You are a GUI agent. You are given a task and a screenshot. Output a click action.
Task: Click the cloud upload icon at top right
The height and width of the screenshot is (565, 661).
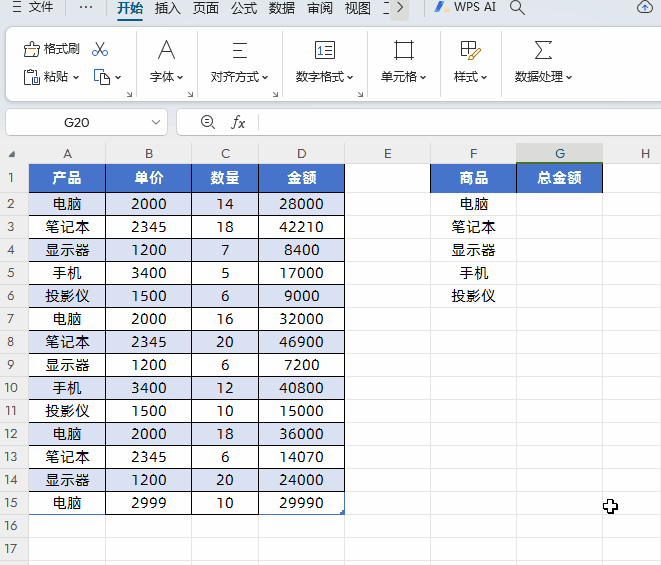pos(644,8)
